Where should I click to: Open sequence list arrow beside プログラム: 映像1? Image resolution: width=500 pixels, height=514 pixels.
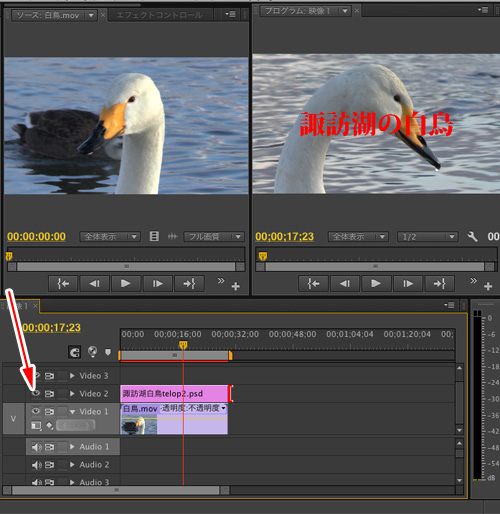[x=345, y=11]
